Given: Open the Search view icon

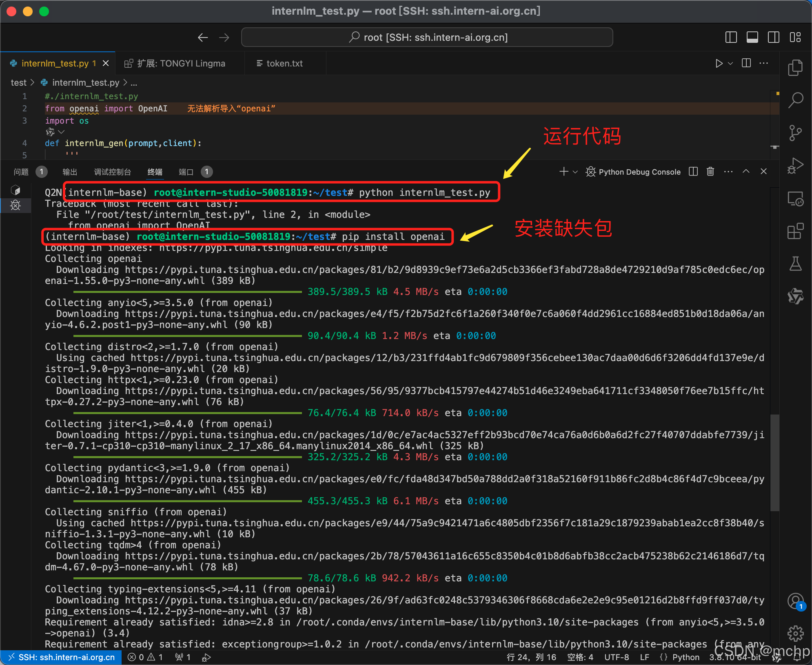Looking at the screenshot, I should pyautogui.click(x=795, y=100).
